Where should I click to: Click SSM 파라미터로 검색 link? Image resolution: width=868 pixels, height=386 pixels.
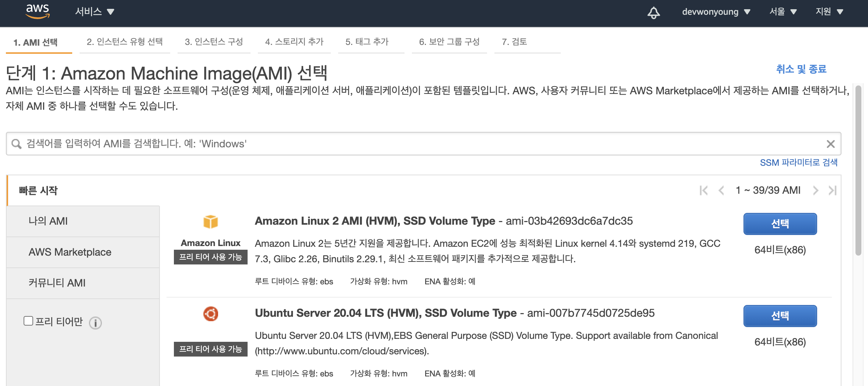point(799,162)
